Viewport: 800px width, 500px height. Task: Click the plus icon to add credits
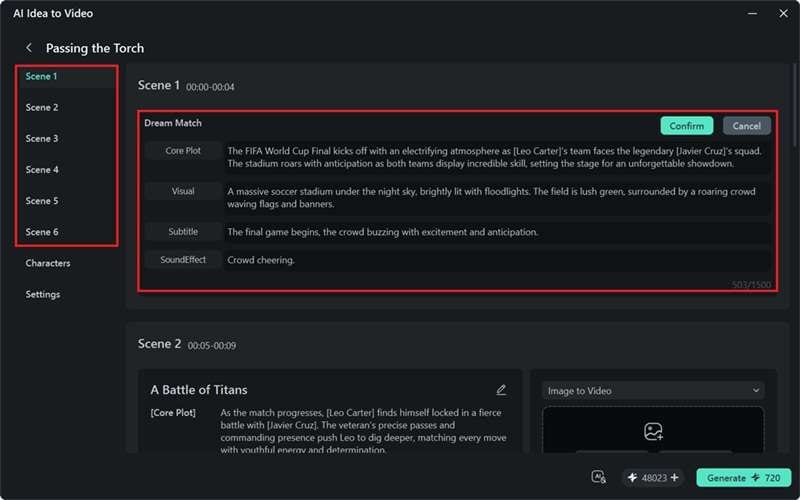coord(674,478)
